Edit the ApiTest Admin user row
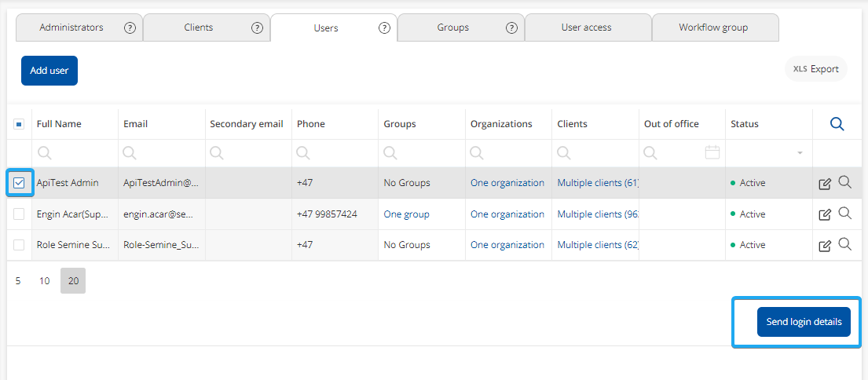This screenshot has width=868, height=380. 824,184
